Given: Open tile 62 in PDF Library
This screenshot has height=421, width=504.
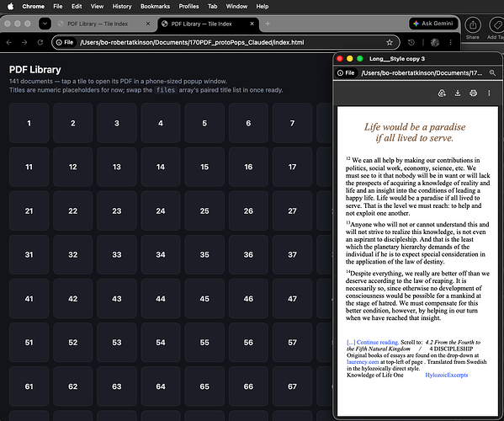Looking at the screenshot, I should click(x=73, y=386).
